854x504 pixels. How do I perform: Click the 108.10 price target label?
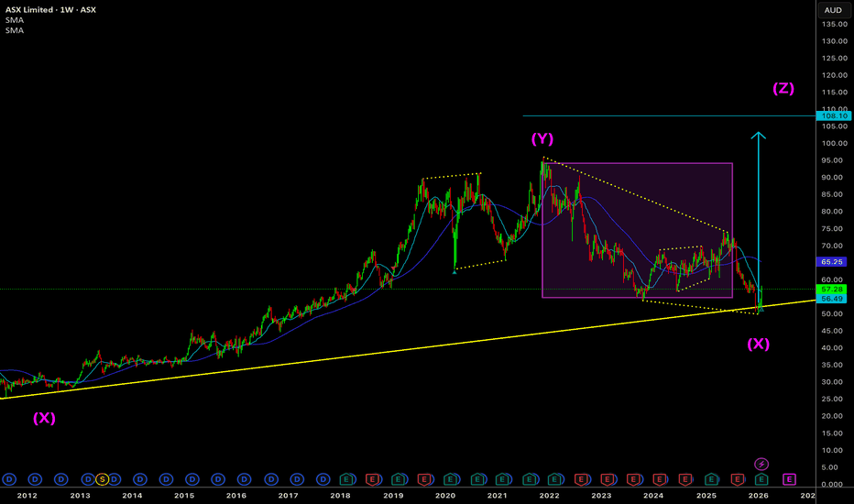point(833,116)
